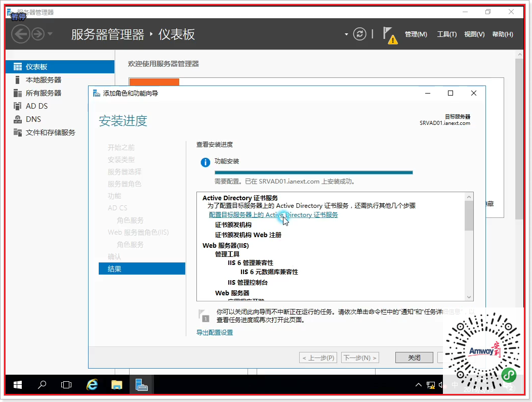Click the Server Manager scroll-up arrow
532x402 pixels.
point(519,54)
